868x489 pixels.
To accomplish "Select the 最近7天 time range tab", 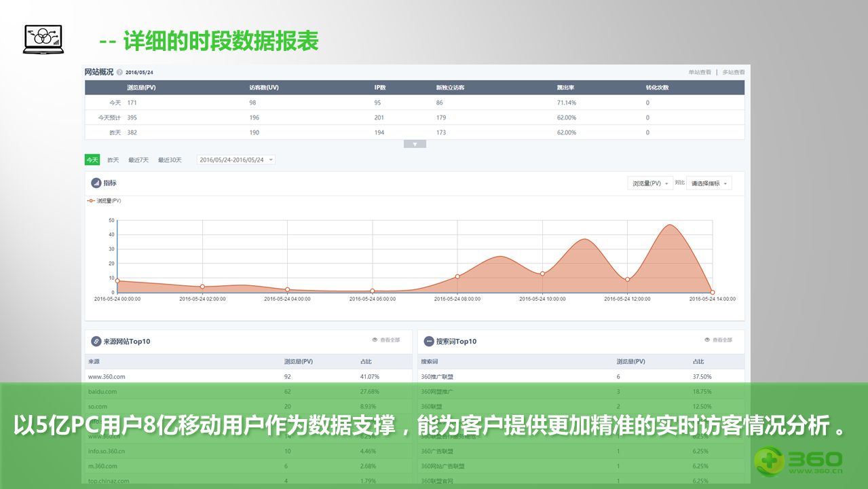I will (138, 160).
